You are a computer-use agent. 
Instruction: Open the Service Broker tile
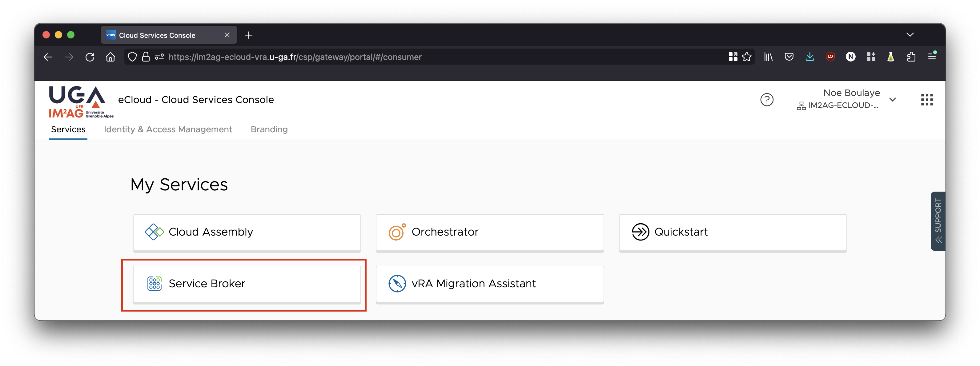(x=247, y=284)
